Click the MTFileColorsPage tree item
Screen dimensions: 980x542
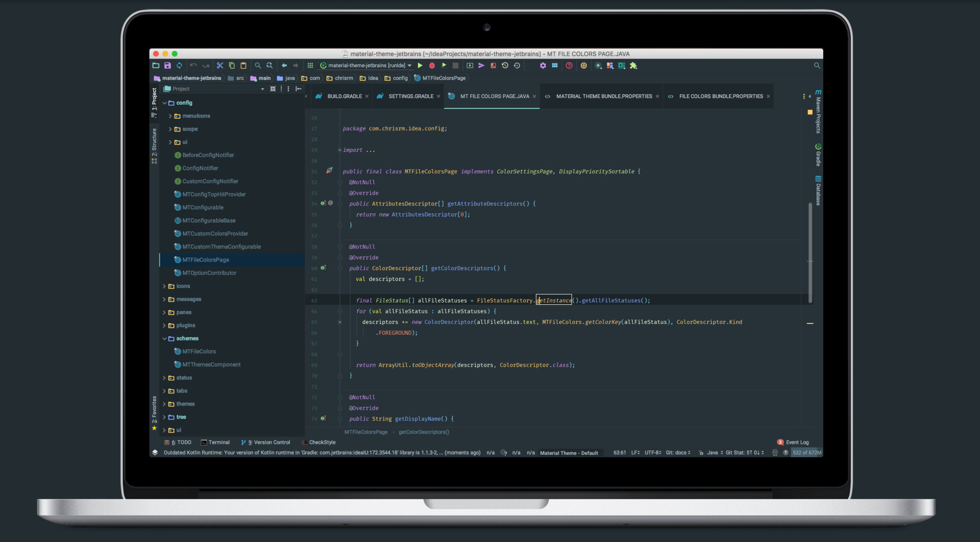tap(206, 260)
